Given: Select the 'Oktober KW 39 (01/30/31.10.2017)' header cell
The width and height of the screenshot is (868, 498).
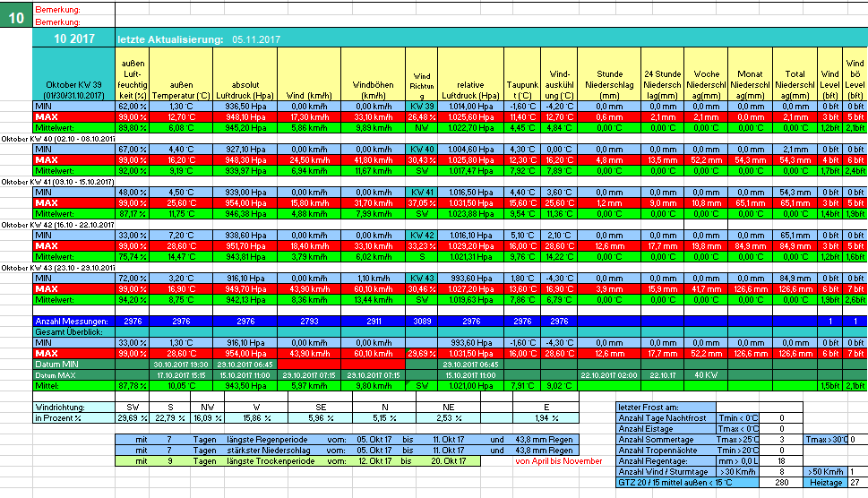Looking at the screenshot, I should click(73, 73).
